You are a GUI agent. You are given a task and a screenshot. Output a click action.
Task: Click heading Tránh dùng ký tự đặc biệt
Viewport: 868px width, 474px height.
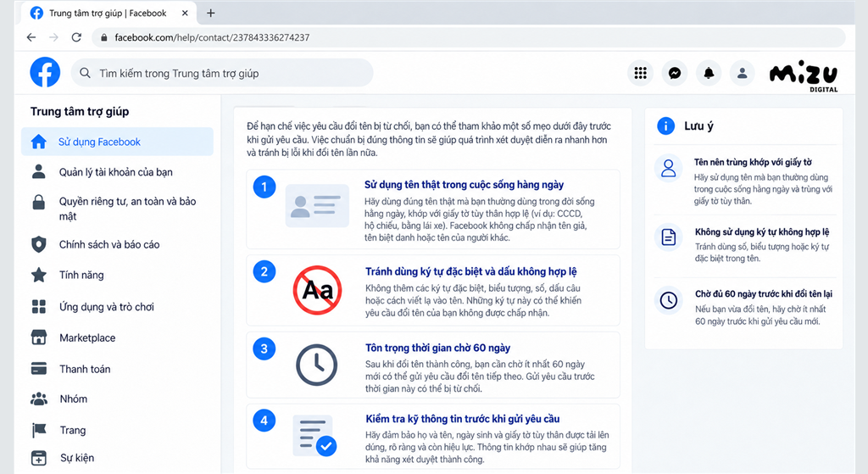[x=471, y=271]
